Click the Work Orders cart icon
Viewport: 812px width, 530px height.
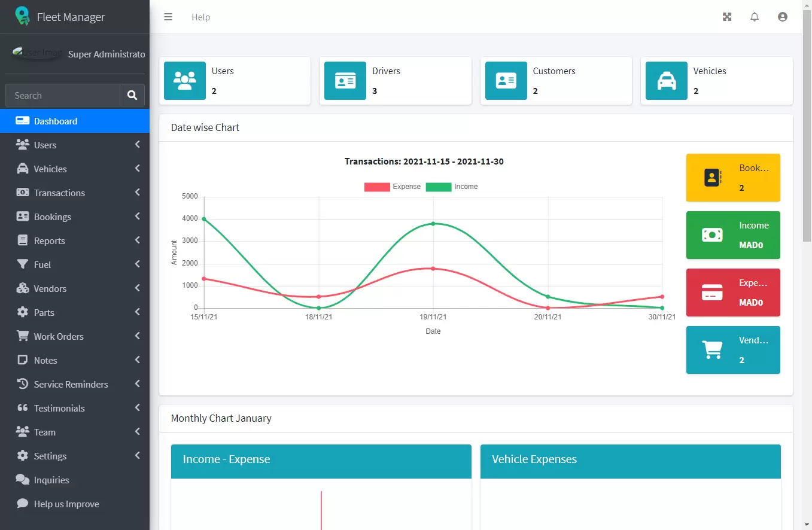(23, 336)
